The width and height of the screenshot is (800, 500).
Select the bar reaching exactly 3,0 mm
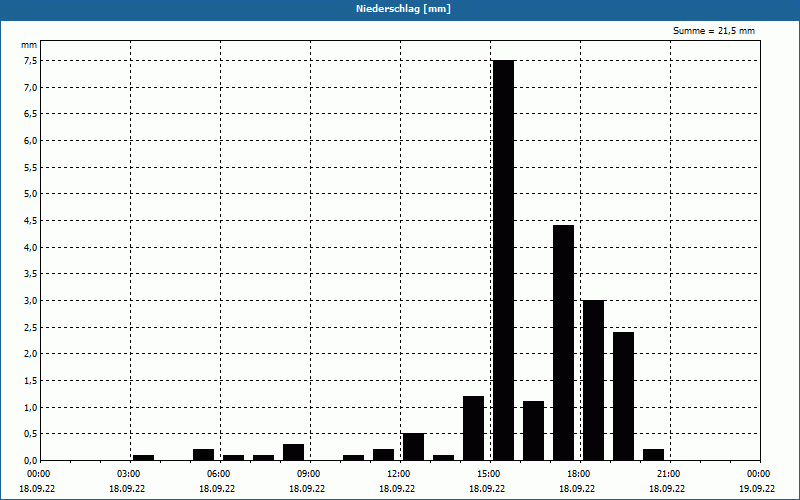593,380
